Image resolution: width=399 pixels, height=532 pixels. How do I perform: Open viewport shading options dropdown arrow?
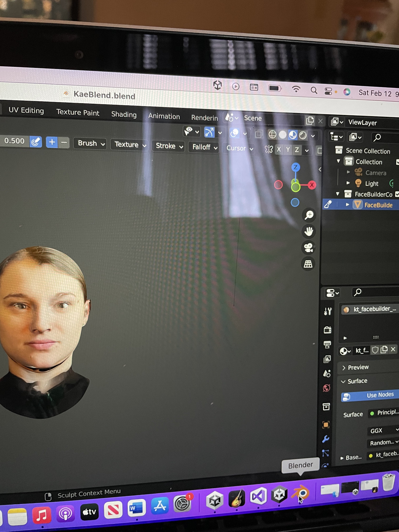point(313,136)
